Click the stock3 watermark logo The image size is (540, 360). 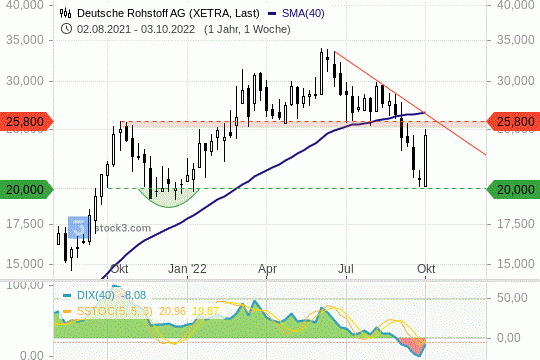(78, 227)
